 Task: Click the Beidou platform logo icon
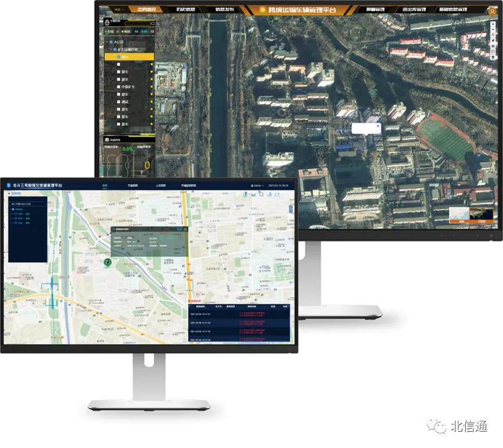[x=8, y=185]
